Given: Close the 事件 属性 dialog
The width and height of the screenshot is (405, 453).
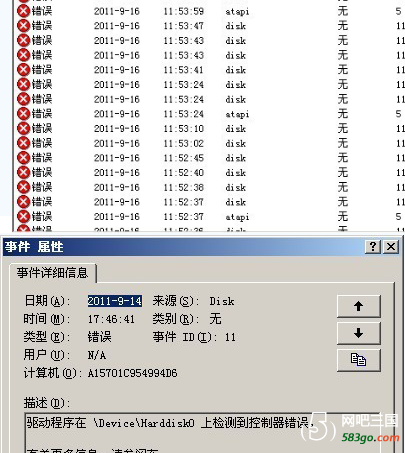Looking at the screenshot, I should tap(391, 247).
